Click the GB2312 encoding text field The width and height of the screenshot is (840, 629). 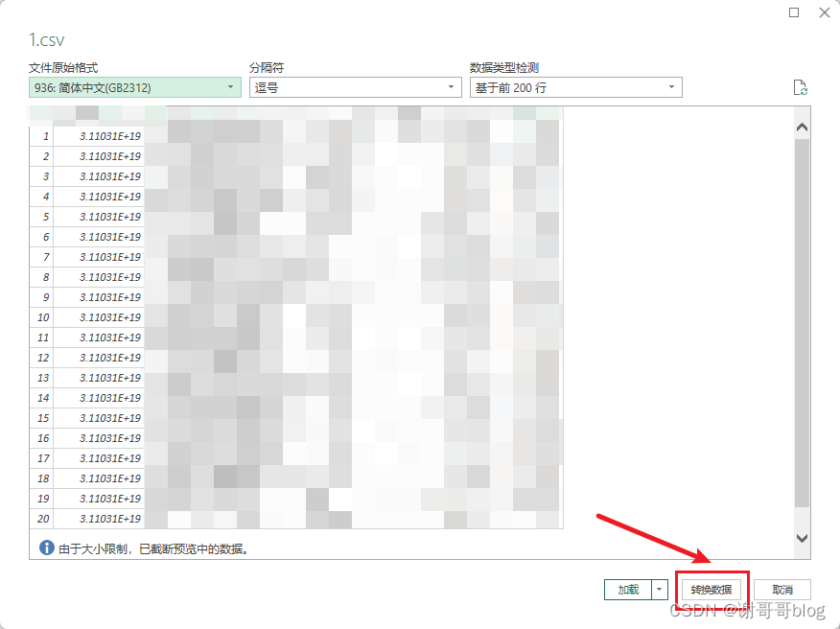(x=125, y=86)
